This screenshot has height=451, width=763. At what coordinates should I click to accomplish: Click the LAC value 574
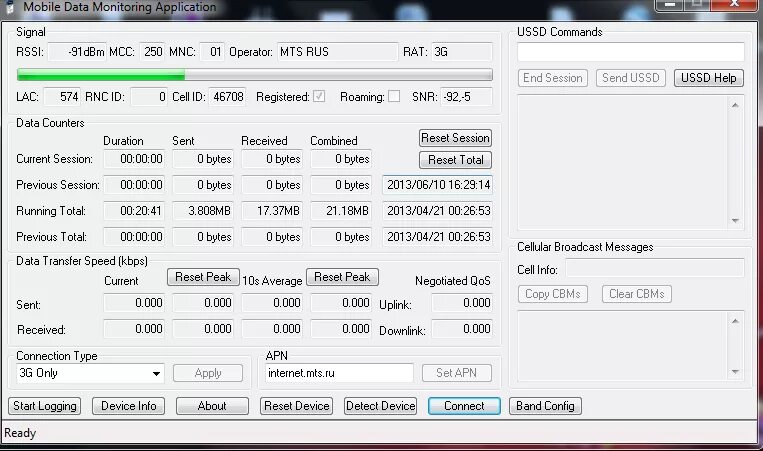pyautogui.click(x=62, y=97)
